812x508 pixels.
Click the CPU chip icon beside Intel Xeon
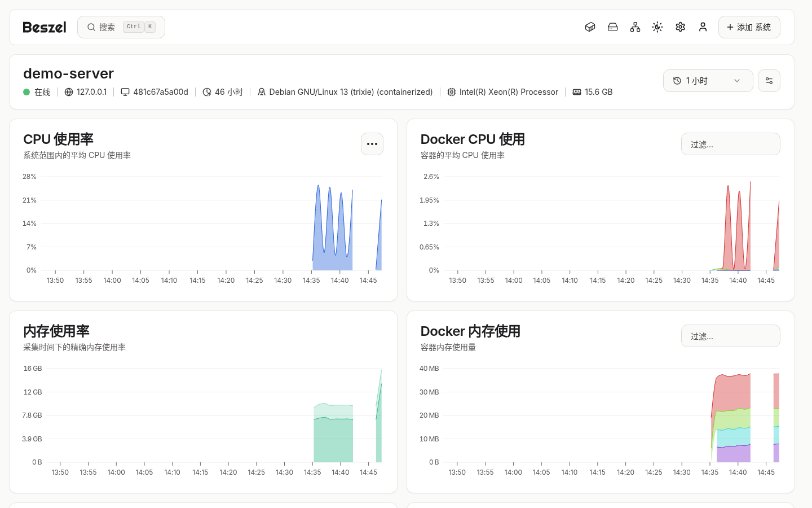(452, 92)
